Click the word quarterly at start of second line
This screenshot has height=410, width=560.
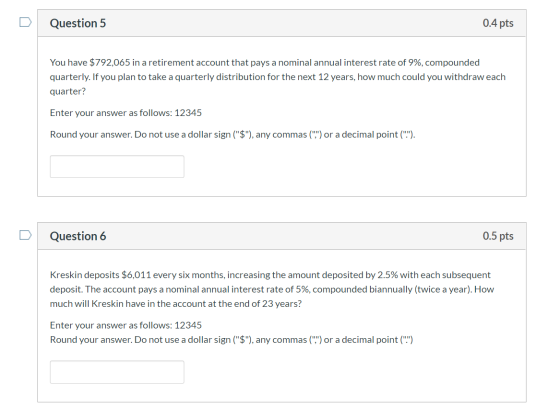pos(70,77)
